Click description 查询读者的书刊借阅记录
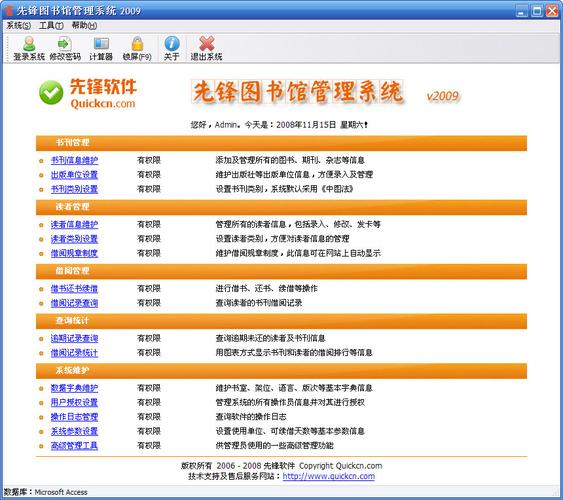The width and height of the screenshot is (563, 500). coord(259,303)
